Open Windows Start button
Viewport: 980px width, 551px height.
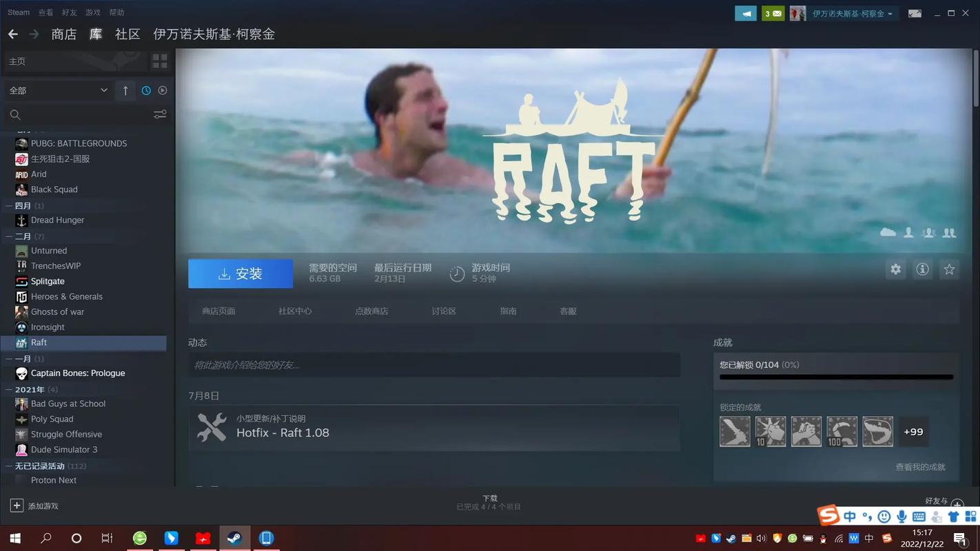coord(14,538)
